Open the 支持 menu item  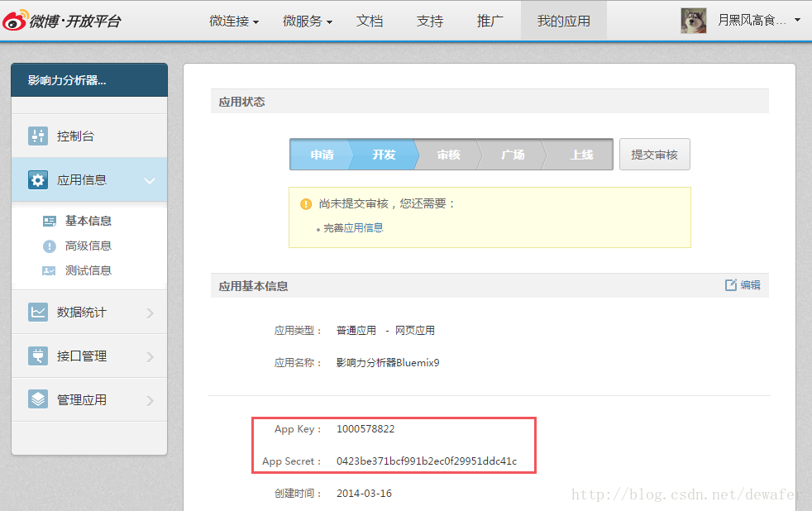tap(430, 21)
